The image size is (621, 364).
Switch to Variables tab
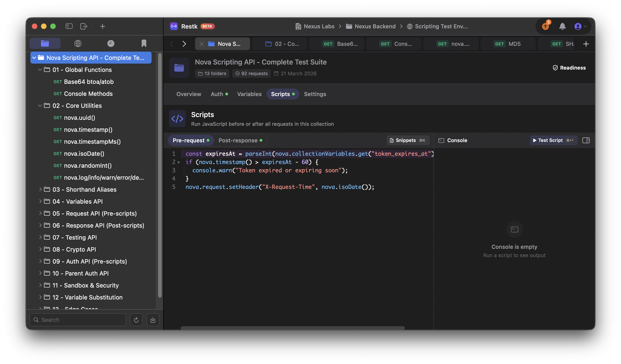[249, 94]
